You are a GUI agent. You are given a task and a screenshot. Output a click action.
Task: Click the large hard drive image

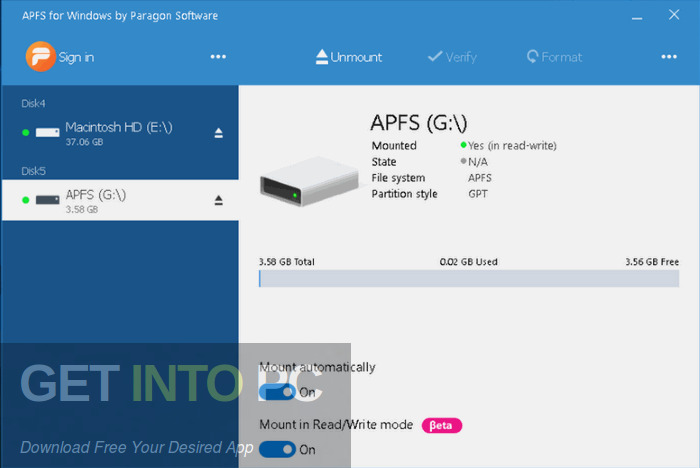click(x=309, y=181)
